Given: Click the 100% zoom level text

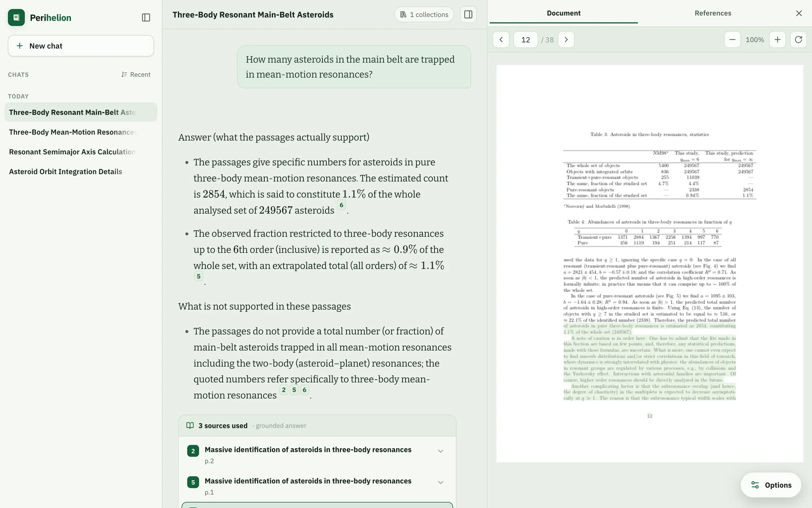Looking at the screenshot, I should click(x=755, y=40).
